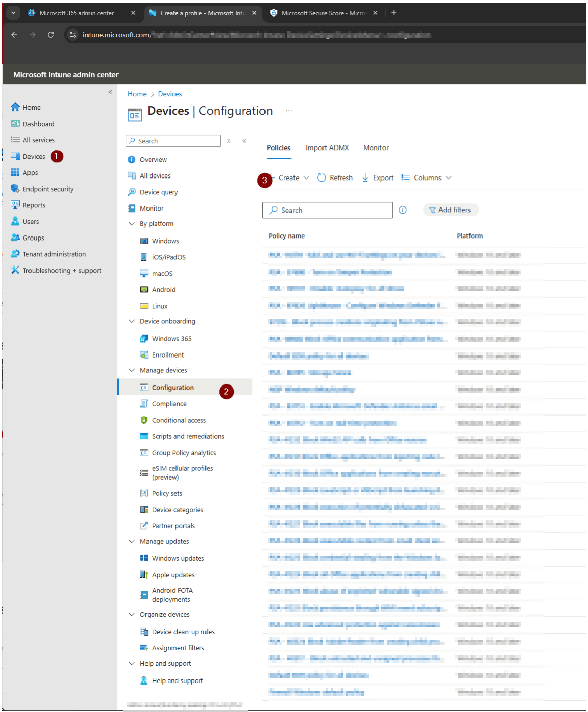Export the policies list
The width and height of the screenshot is (588, 712).
(377, 178)
